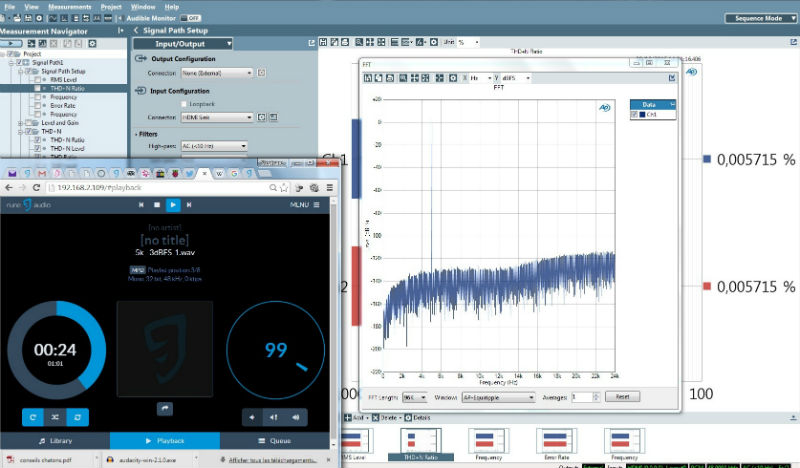
Task: Open Input Configuration Connector dropdown
Action: click(217, 117)
